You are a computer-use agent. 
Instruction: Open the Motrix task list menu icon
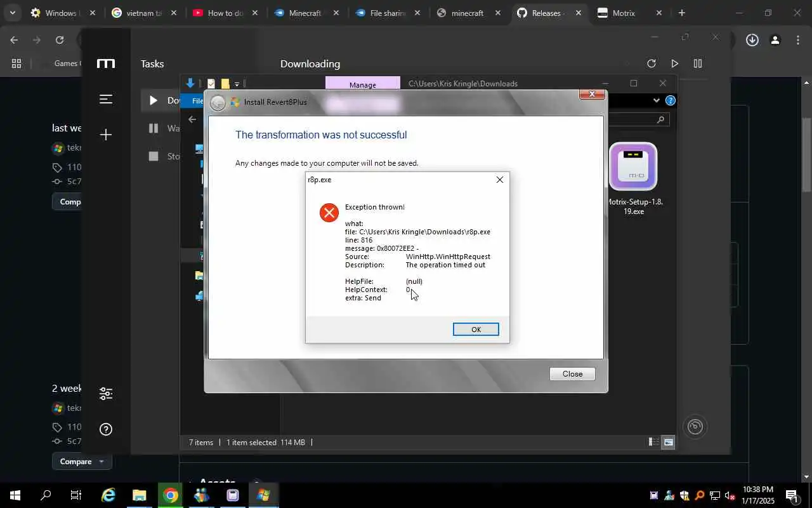coord(106,99)
